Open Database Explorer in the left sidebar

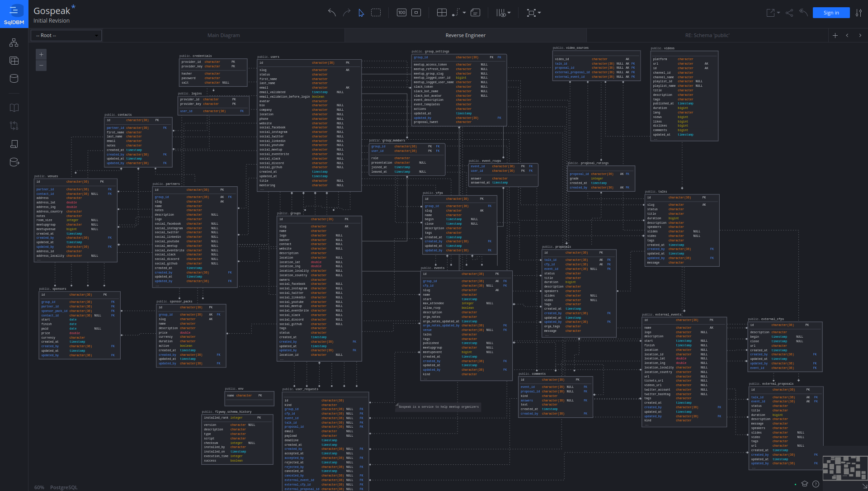coord(14,78)
